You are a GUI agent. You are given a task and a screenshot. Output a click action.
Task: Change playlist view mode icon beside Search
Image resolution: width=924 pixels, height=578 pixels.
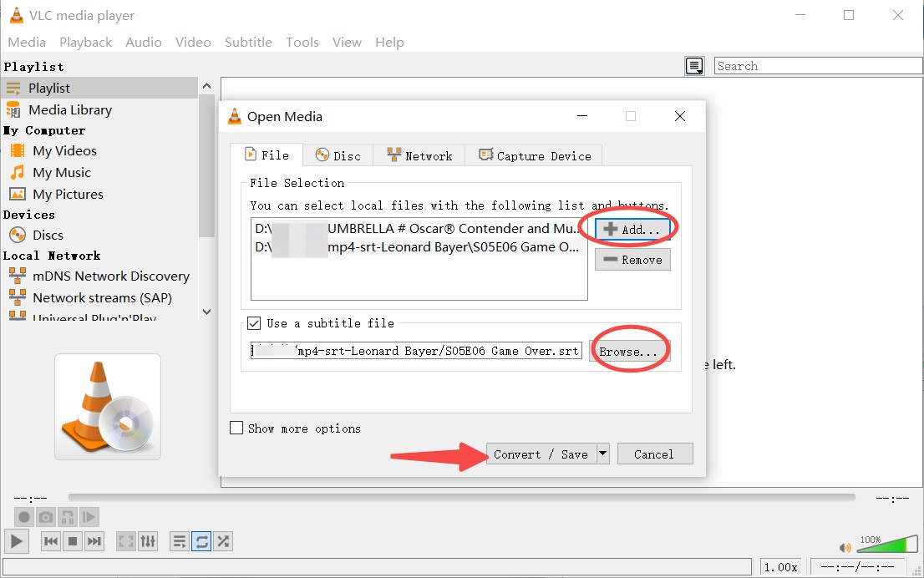click(x=694, y=66)
